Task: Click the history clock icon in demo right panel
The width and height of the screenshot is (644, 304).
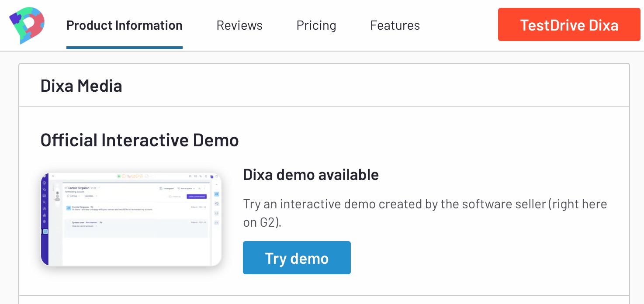Action: [217, 204]
